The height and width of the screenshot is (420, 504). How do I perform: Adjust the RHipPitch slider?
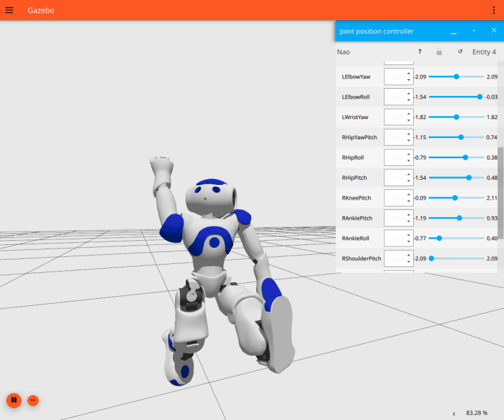456,178
